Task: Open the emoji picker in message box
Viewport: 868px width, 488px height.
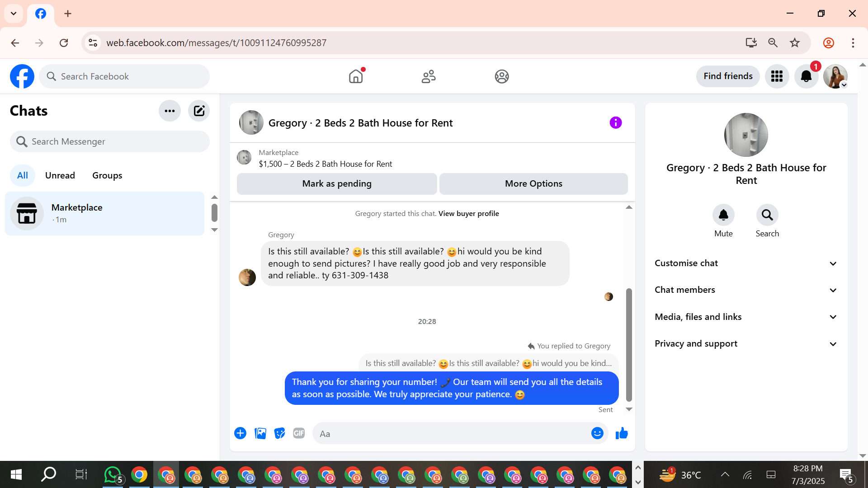Action: click(597, 433)
